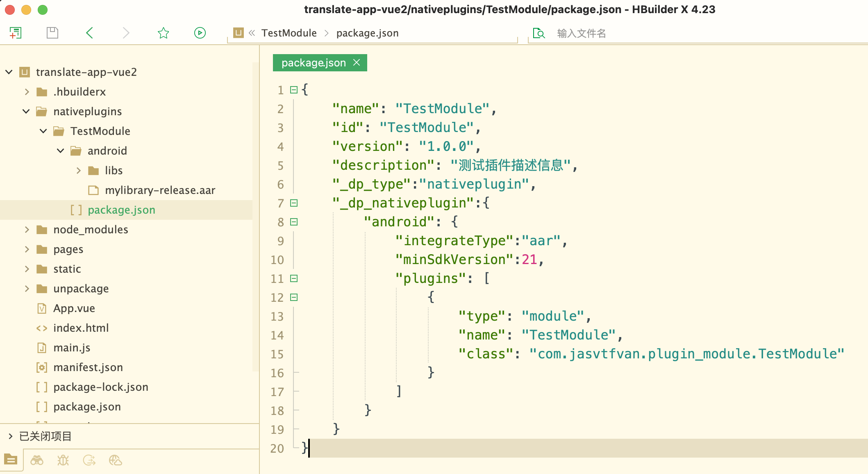868x474 pixels.
Task: Fold the plugins array at line 11
Action: tap(294, 278)
